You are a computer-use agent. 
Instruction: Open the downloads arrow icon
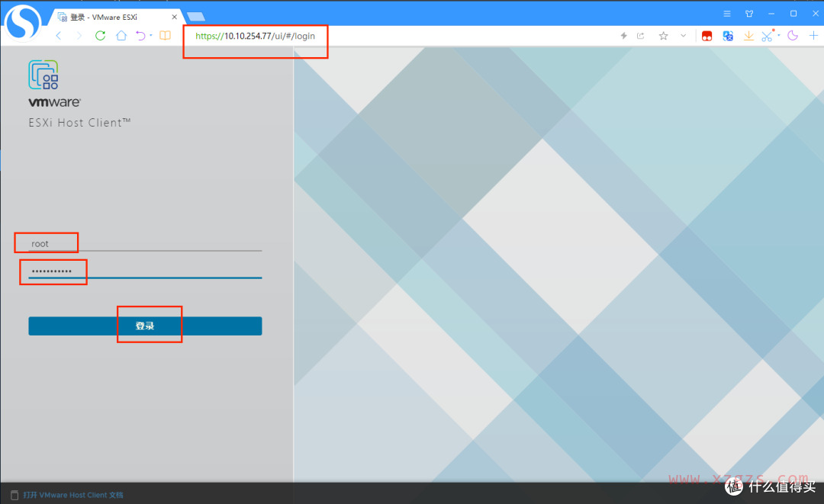(x=748, y=36)
